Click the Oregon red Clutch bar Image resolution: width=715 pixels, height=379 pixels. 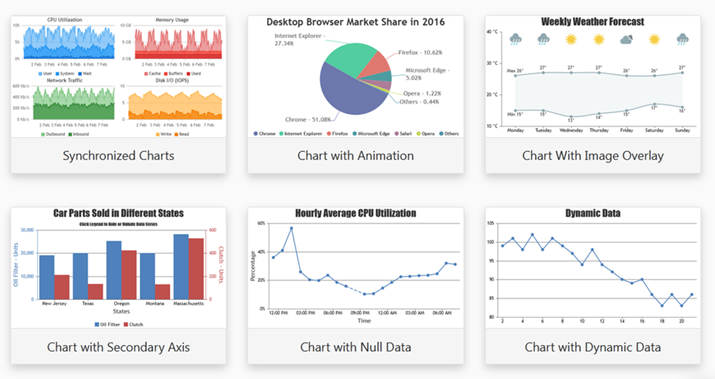[x=129, y=275]
